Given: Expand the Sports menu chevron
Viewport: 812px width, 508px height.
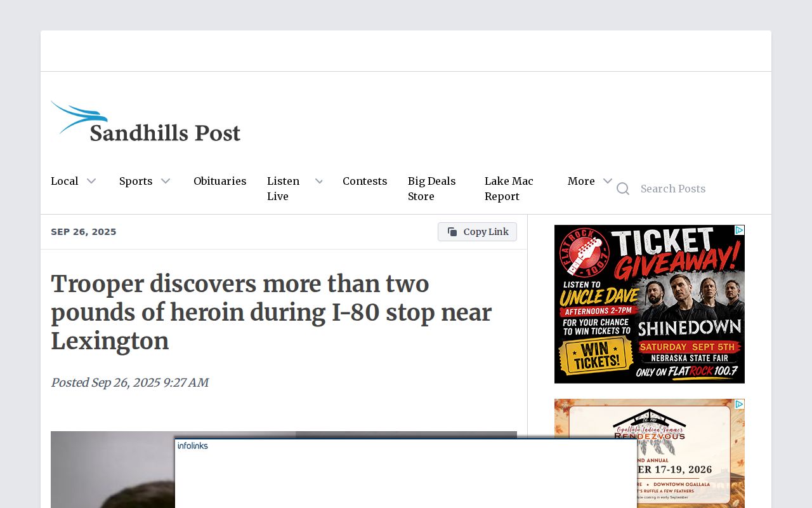Looking at the screenshot, I should pyautogui.click(x=166, y=181).
